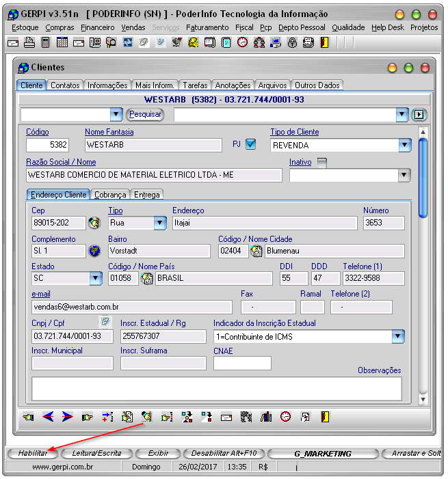Viewport: 448px width, 479px height.
Task: Select the Entrega address tab
Action: pos(147,195)
